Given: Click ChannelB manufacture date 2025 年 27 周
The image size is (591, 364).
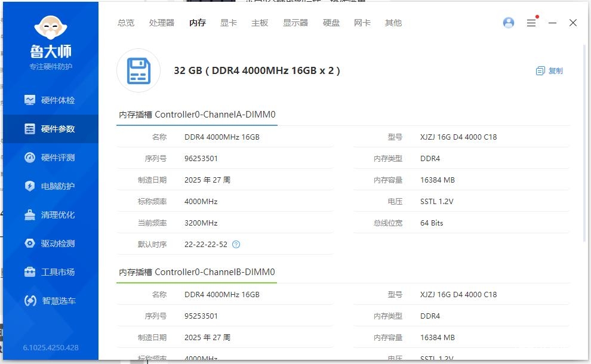Looking at the screenshot, I should 207,338.
